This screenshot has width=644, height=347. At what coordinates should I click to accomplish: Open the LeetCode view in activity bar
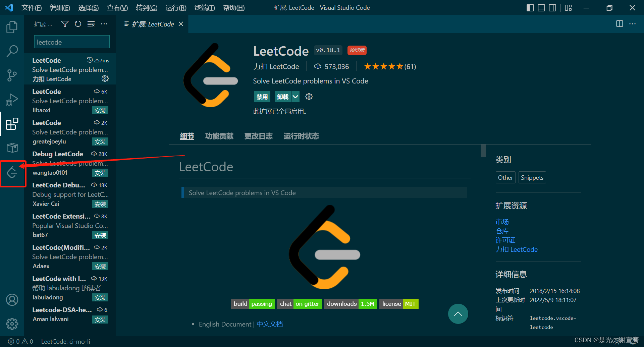coord(12,172)
